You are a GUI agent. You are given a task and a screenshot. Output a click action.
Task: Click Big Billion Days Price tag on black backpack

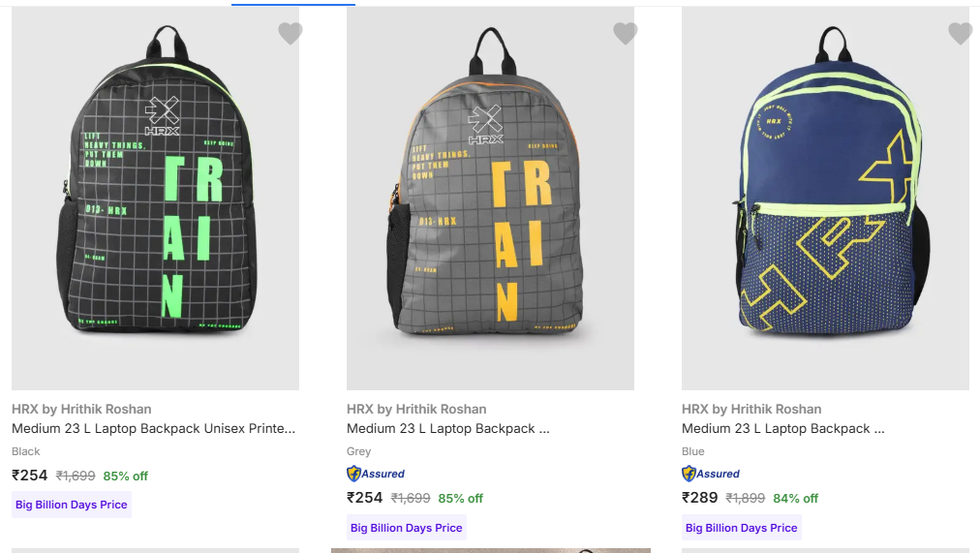point(72,505)
